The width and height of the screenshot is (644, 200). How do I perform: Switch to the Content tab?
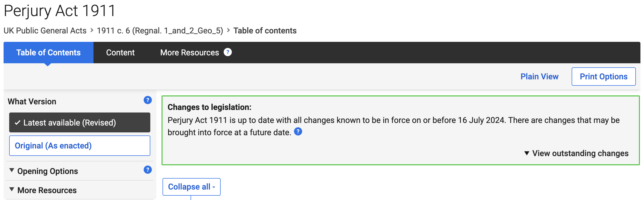click(x=120, y=53)
